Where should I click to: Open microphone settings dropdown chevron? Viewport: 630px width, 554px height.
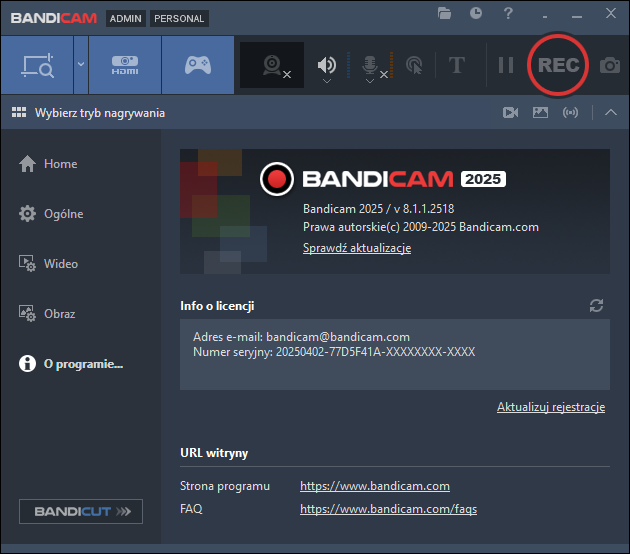tap(370, 81)
